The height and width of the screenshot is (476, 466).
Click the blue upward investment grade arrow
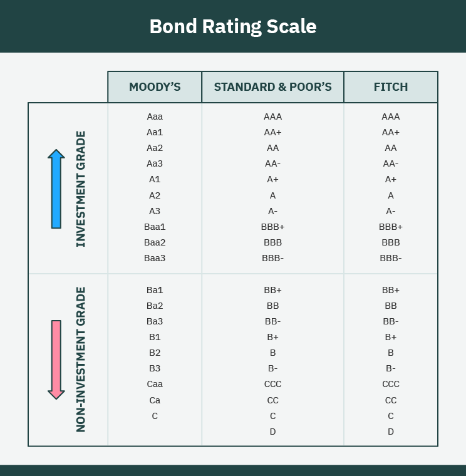pyautogui.click(x=56, y=189)
